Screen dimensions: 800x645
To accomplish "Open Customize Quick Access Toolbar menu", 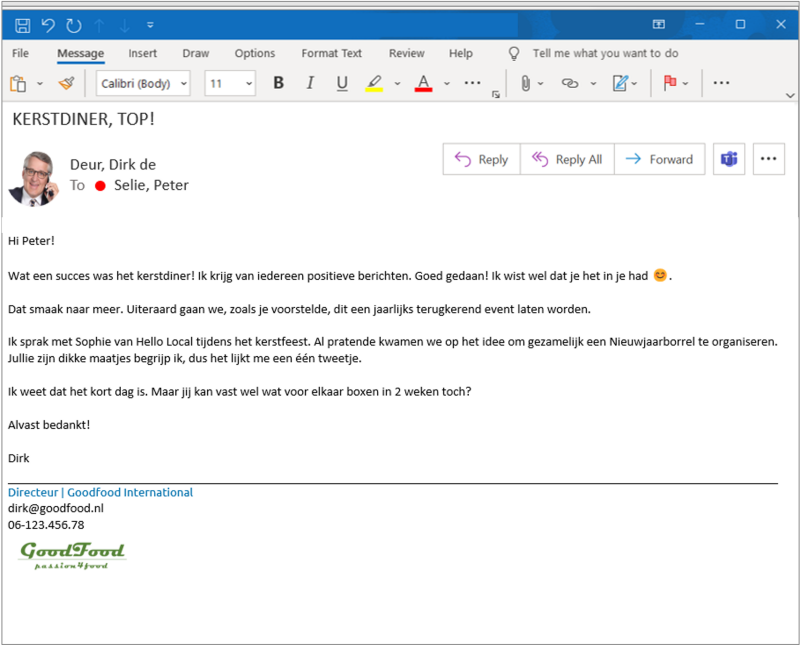I will (x=150, y=24).
